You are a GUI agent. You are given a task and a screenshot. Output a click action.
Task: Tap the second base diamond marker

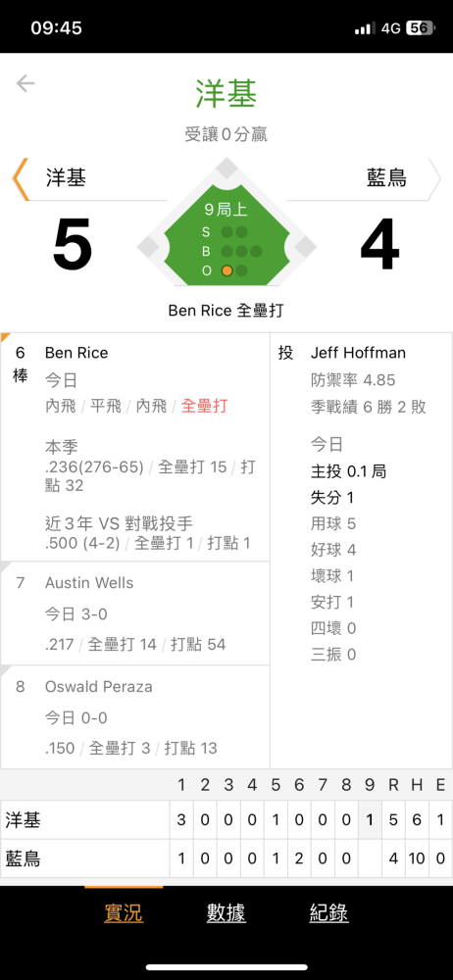pyautogui.click(x=227, y=169)
